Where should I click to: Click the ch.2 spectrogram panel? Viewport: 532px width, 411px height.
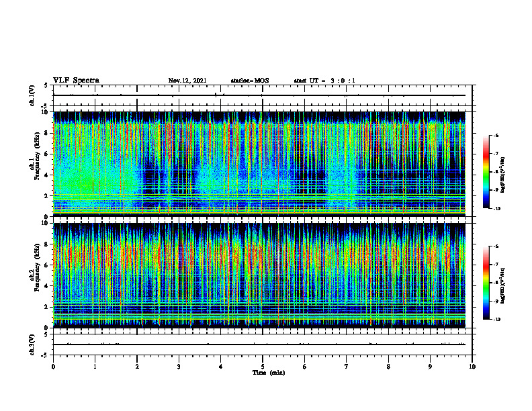pos(259,275)
